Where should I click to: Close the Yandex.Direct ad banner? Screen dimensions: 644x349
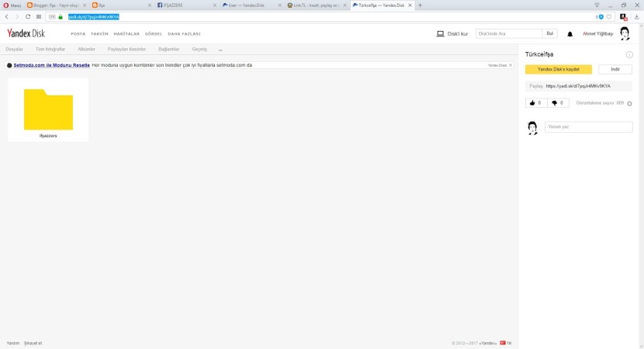(511, 65)
